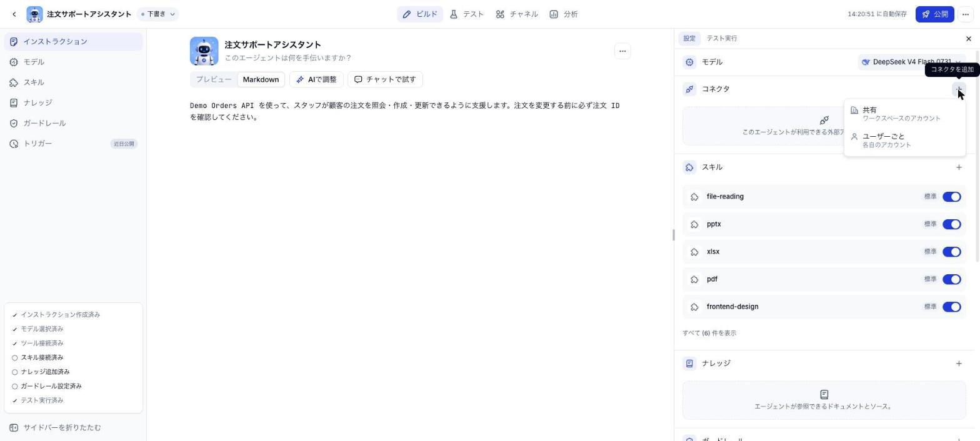The width and height of the screenshot is (980, 441).
Task: Click the コネクタ section icon
Action: tap(689, 89)
